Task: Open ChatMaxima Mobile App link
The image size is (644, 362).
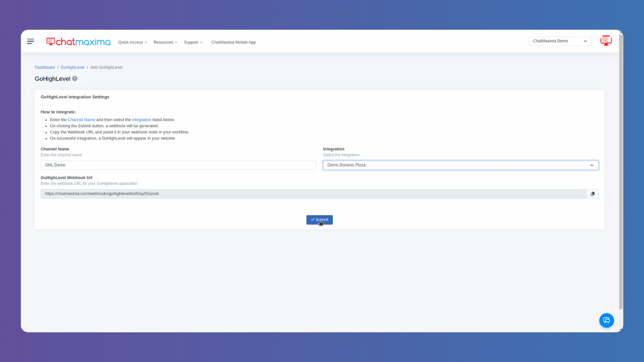Action: tap(233, 42)
